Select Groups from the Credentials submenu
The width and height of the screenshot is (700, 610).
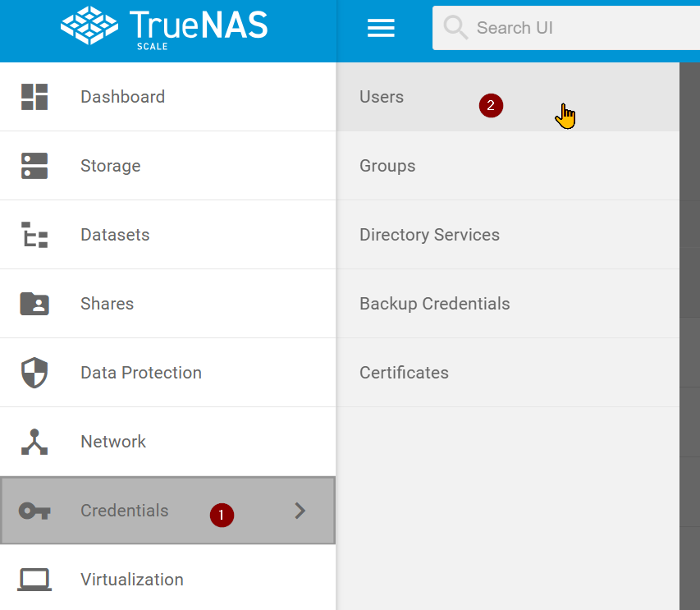387,165
